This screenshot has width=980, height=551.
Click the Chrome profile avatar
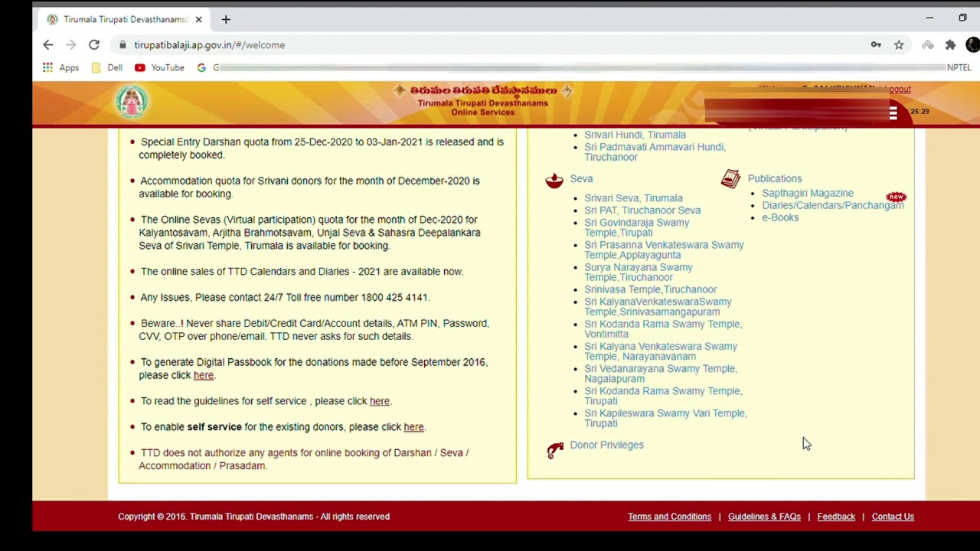tap(972, 45)
